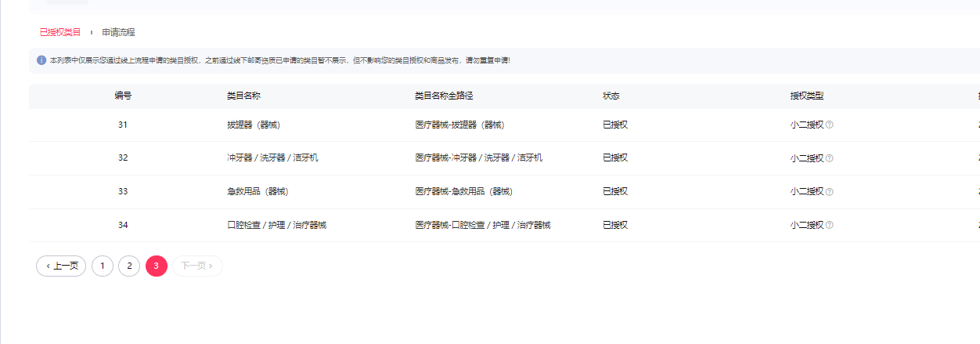Jump to page 2

pyautogui.click(x=129, y=266)
